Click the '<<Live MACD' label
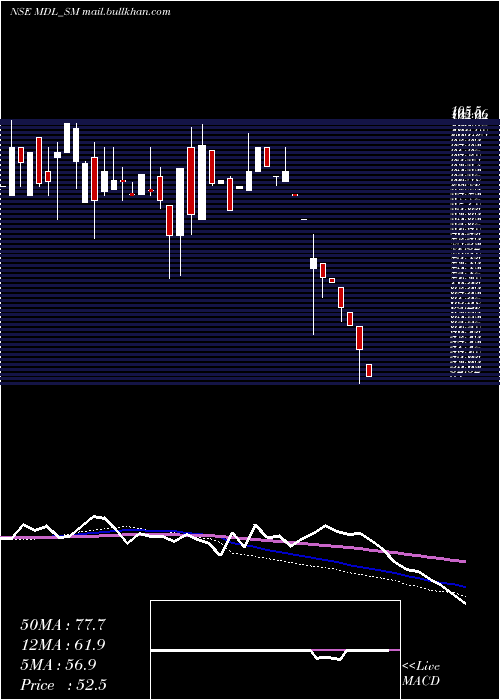Screen dimensions: 500x700 (x=421, y=674)
